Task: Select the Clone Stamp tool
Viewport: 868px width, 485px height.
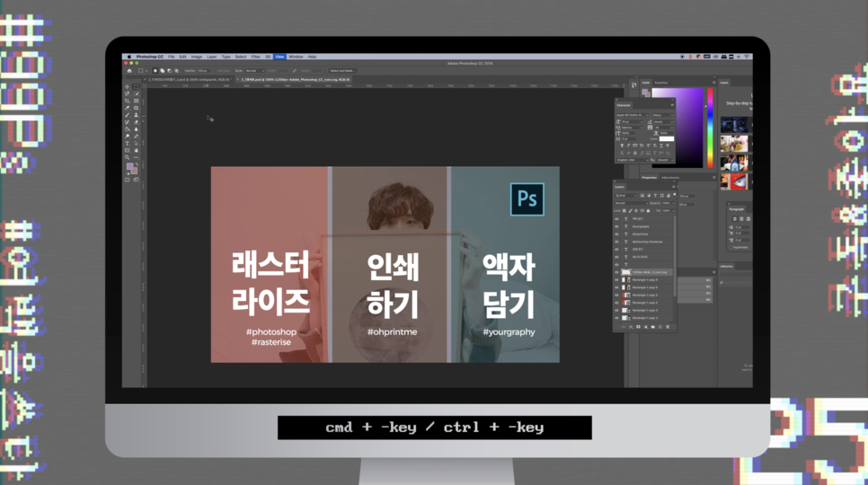Action: coord(137,115)
